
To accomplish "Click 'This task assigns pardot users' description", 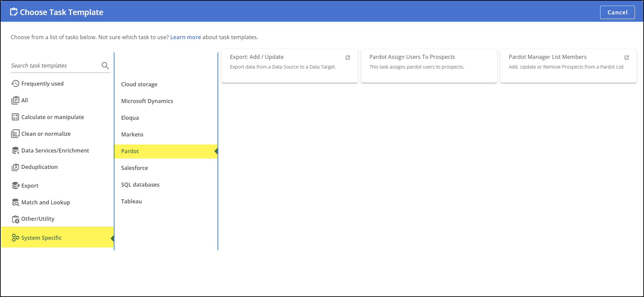I will tap(417, 67).
